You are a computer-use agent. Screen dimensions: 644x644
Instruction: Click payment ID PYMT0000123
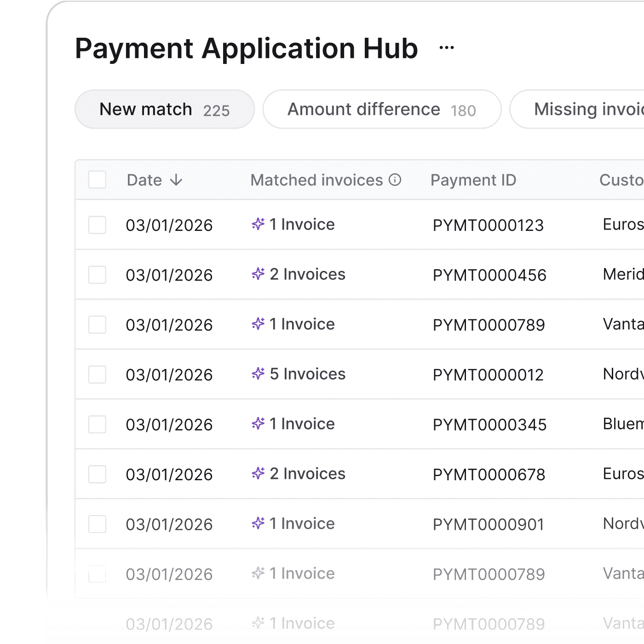[489, 225]
